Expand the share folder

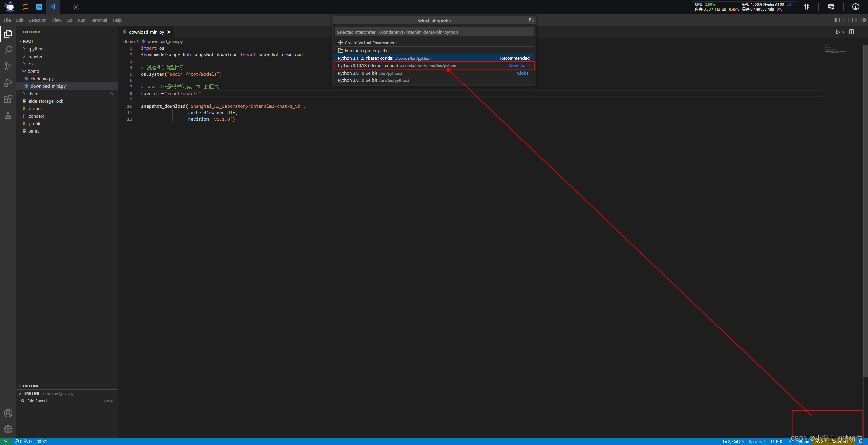[67, 94]
